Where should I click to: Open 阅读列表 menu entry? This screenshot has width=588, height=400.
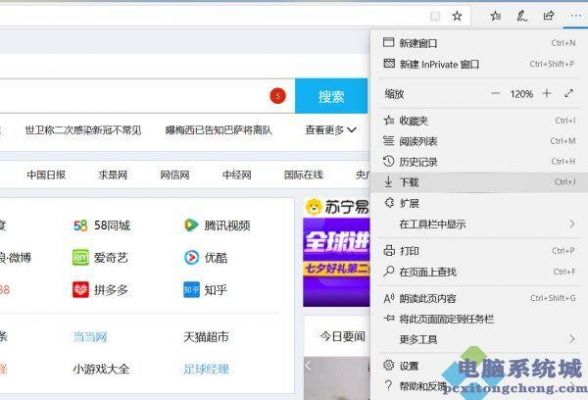(479, 141)
